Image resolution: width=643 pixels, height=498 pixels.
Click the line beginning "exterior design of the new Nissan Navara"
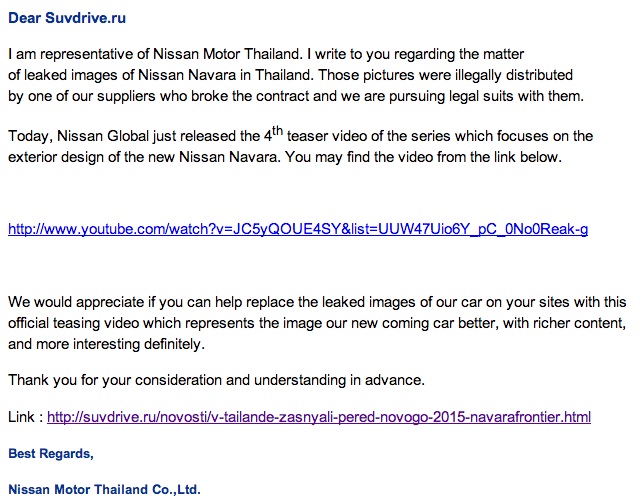[285, 157]
